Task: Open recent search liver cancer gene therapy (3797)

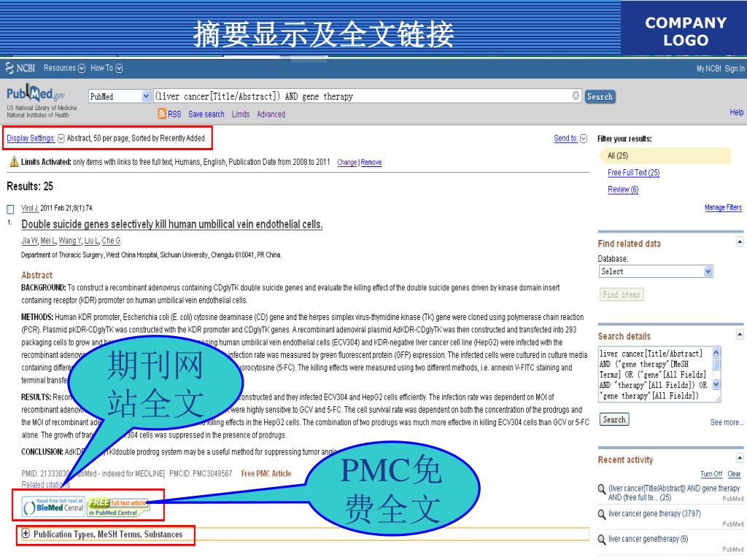Action: (x=654, y=513)
